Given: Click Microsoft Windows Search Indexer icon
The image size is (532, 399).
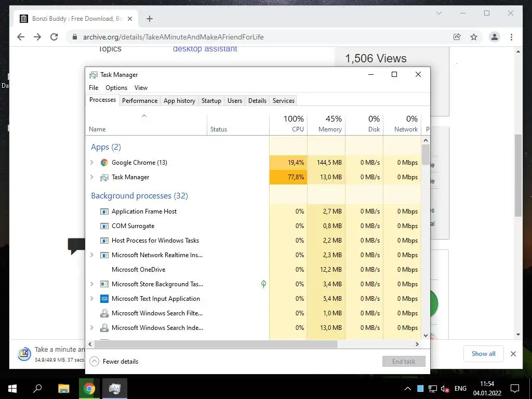Looking at the screenshot, I should click(x=104, y=328).
